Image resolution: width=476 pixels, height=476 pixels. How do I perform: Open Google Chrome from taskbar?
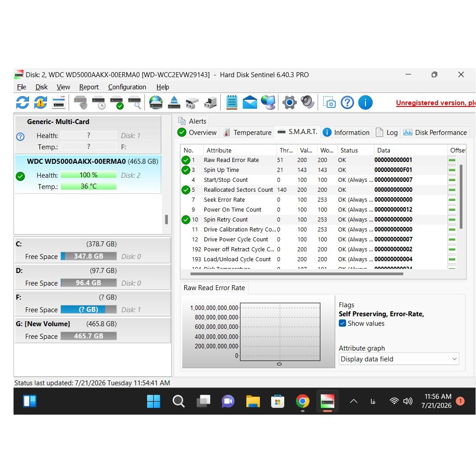coord(303,401)
